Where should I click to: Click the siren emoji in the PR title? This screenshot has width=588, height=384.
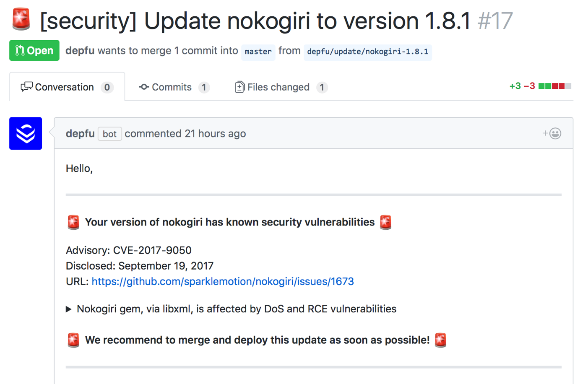click(x=21, y=19)
